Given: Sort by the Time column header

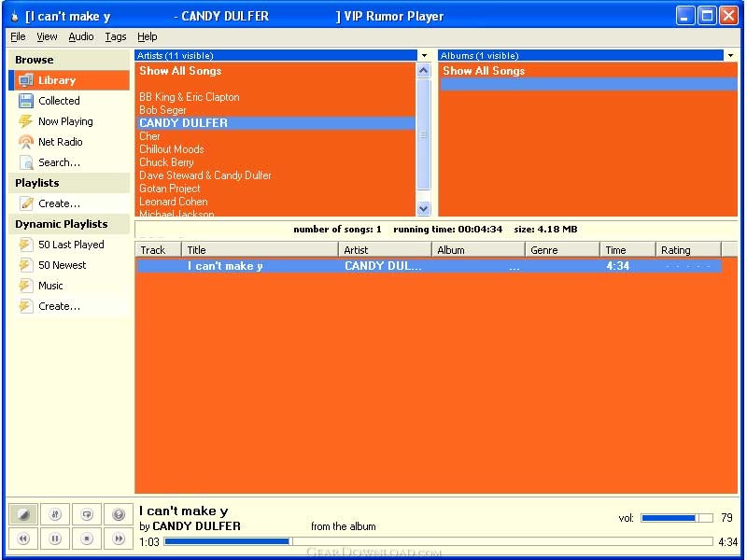Looking at the screenshot, I should [627, 249].
